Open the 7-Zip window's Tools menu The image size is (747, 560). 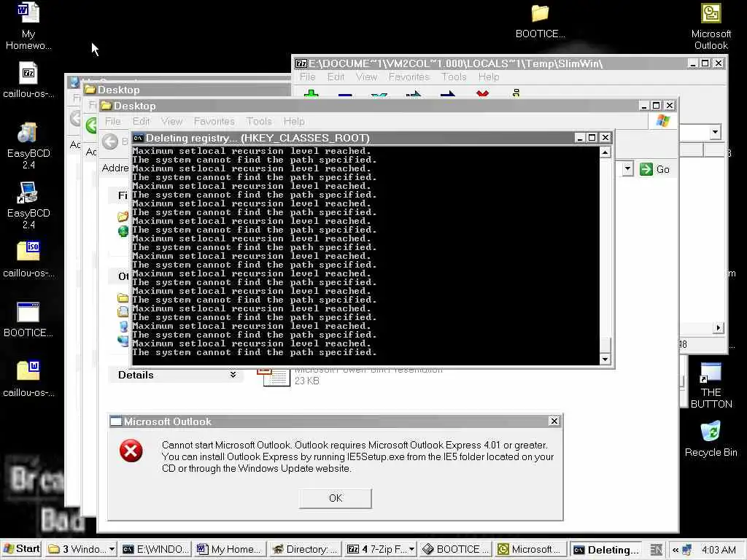click(x=454, y=77)
